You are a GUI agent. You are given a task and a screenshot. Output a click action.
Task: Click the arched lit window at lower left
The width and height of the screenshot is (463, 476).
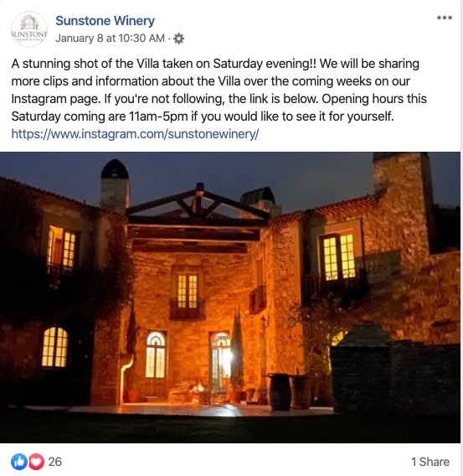tap(55, 347)
